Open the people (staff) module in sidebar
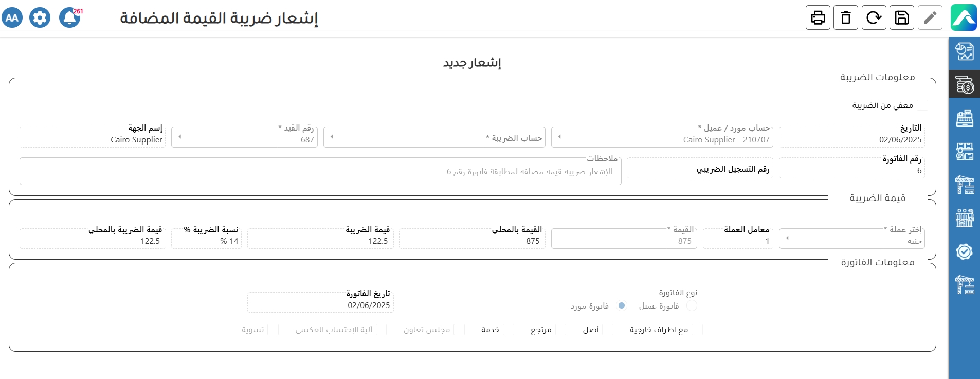Screen dimensions: 980x379 (x=964, y=218)
